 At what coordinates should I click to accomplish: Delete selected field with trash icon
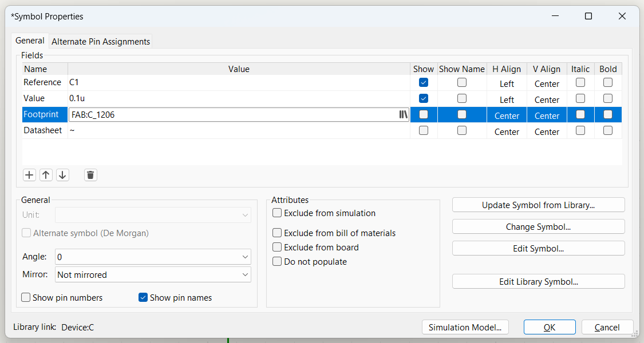point(90,175)
